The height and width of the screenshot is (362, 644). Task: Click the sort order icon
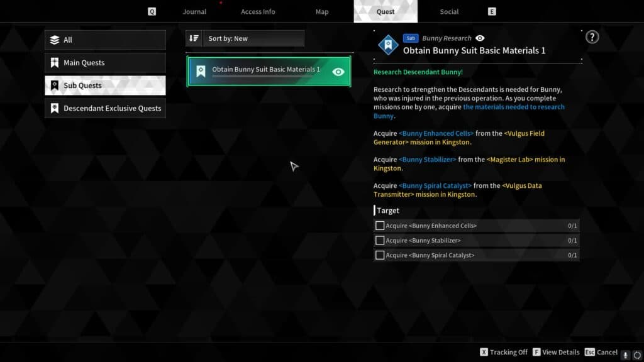(194, 38)
